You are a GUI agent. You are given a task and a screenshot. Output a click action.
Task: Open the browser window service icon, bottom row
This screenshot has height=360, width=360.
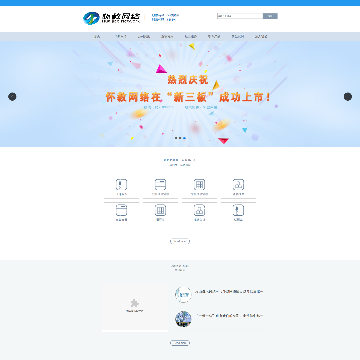[121, 210]
